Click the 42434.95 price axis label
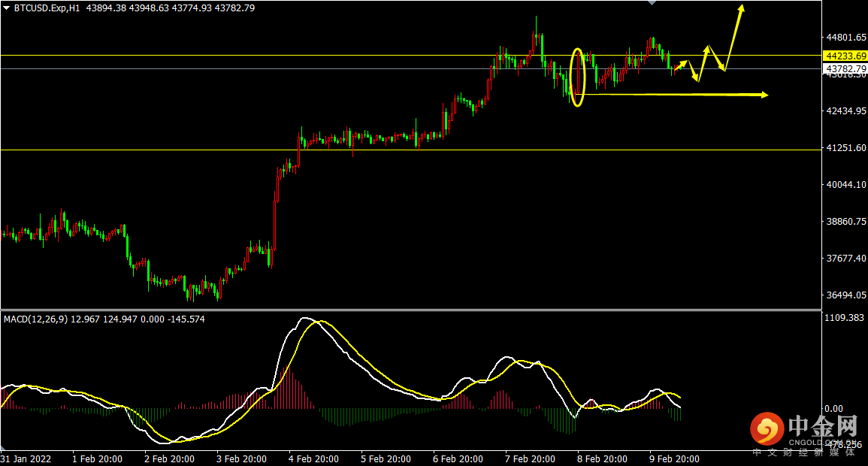This screenshot has height=466, width=868. tap(846, 111)
